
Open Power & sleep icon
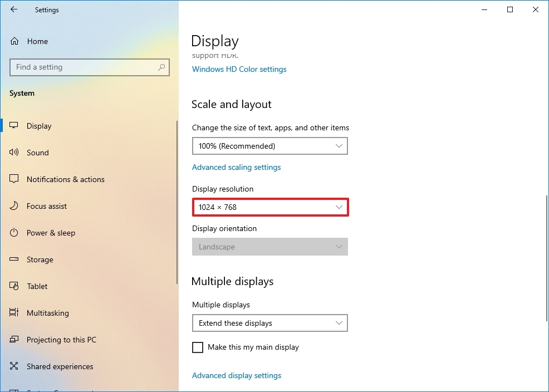point(14,232)
